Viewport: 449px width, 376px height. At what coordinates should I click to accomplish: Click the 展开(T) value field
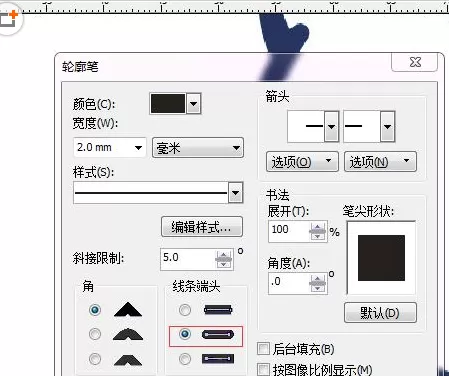point(289,231)
